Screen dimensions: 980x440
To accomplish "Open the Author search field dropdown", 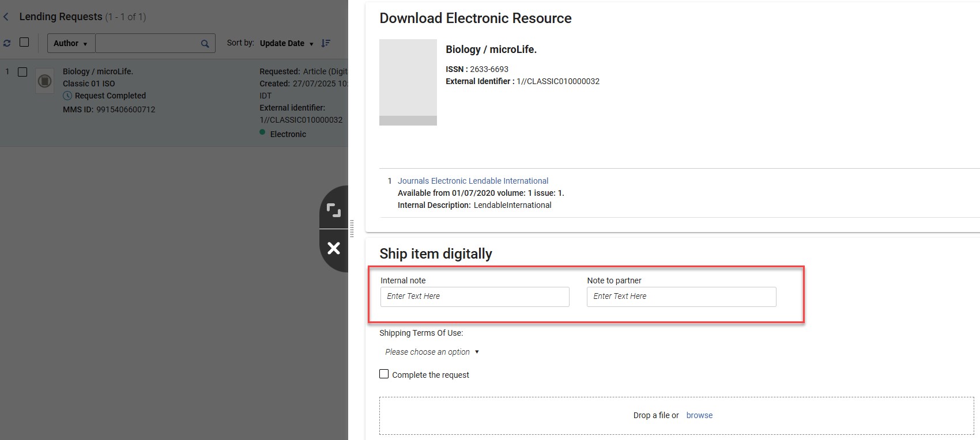I will tap(70, 43).
